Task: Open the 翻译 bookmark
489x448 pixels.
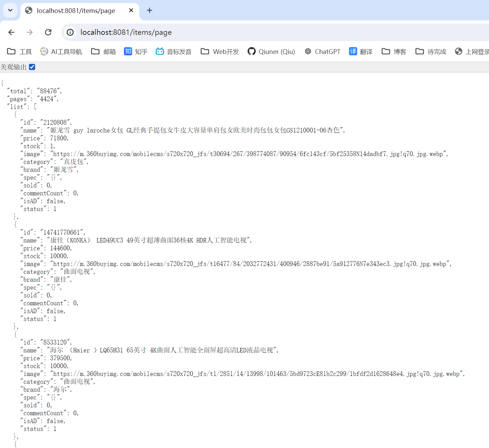Action: pos(361,52)
